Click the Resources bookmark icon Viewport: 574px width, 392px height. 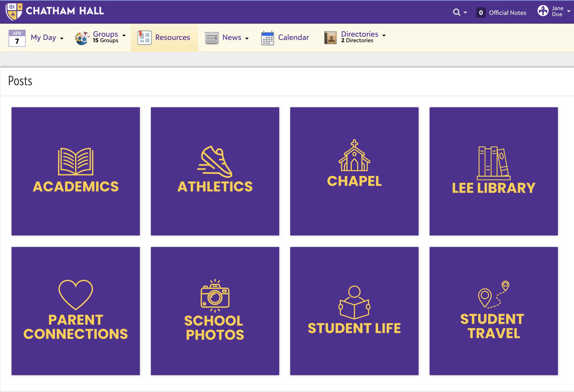point(144,38)
